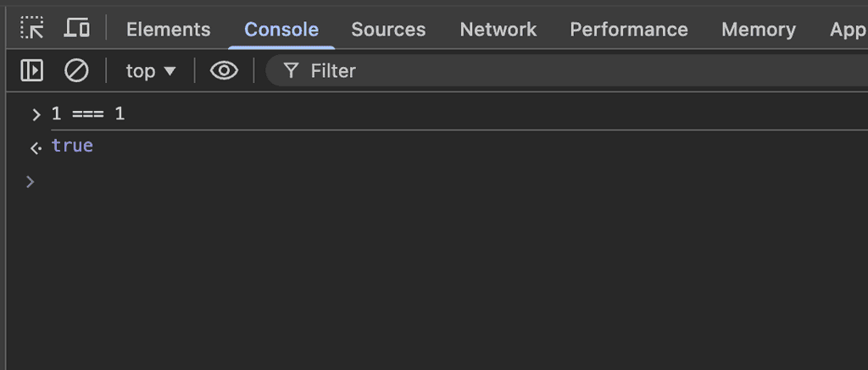Focus the empty console prompt line
This screenshot has width=868, height=370.
[x=339, y=181]
